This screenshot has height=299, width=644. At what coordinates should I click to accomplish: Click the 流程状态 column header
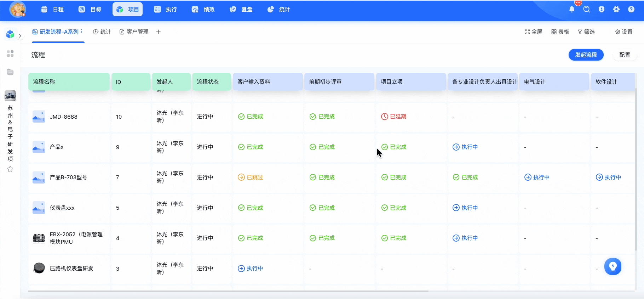point(212,82)
